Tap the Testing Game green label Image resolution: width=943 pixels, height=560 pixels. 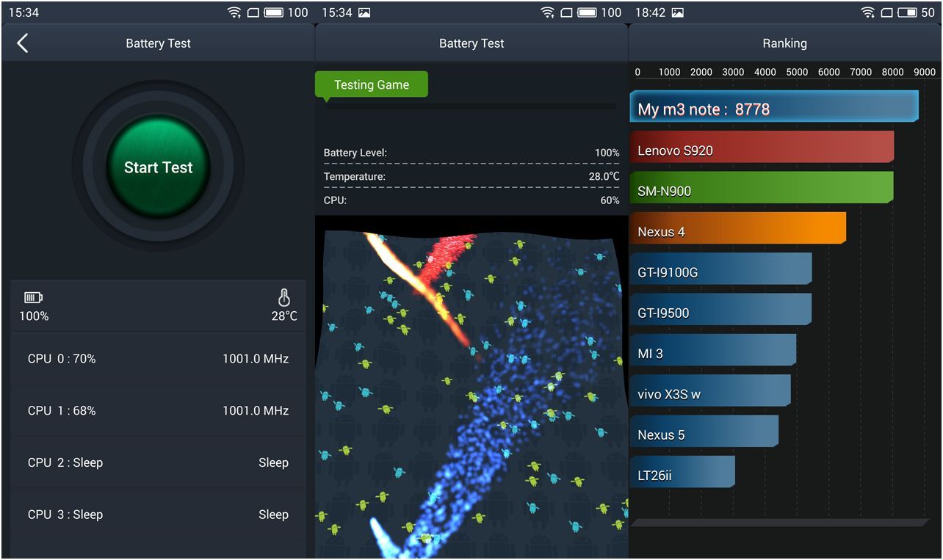click(x=372, y=84)
